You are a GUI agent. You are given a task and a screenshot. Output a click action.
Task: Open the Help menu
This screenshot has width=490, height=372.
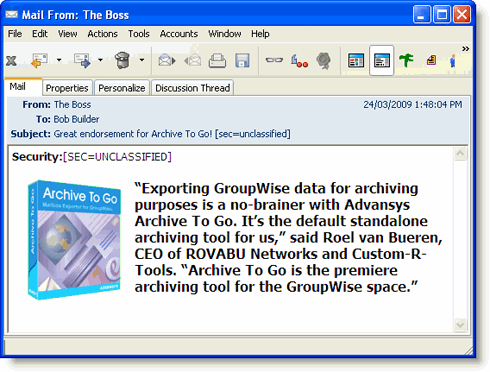tap(260, 34)
